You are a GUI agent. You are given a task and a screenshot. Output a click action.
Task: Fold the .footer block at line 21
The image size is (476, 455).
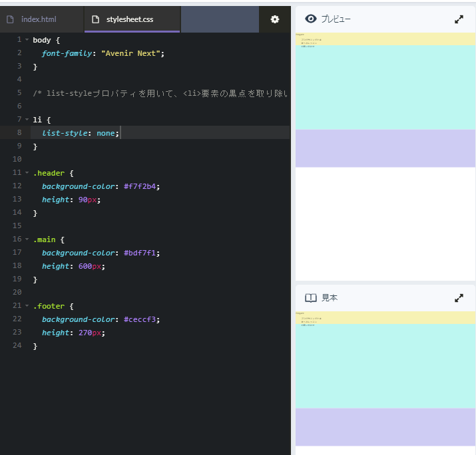[x=27, y=306]
